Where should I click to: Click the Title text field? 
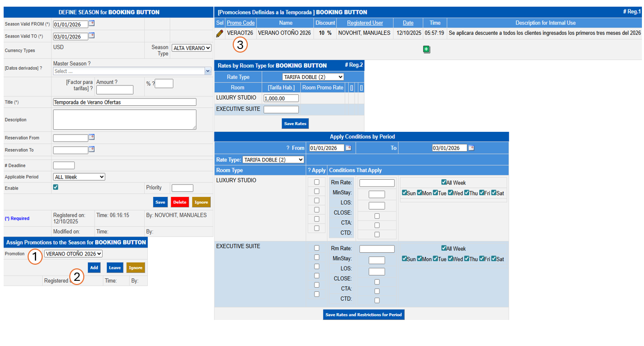click(x=124, y=102)
